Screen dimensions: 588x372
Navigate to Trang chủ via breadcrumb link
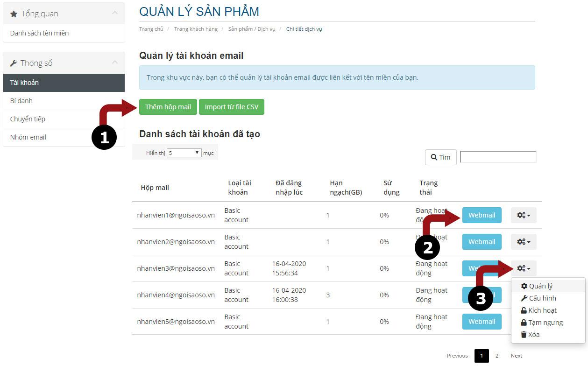[151, 28]
